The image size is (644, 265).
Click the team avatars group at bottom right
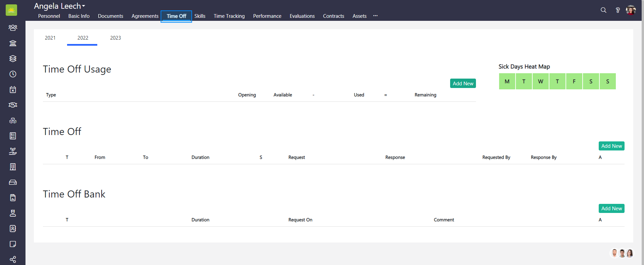pyautogui.click(x=622, y=253)
